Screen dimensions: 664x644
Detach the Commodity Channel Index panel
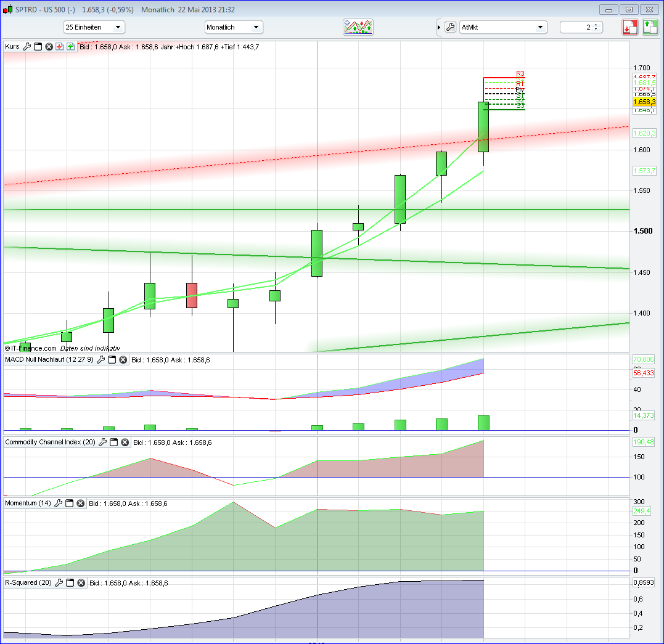[x=113, y=442]
